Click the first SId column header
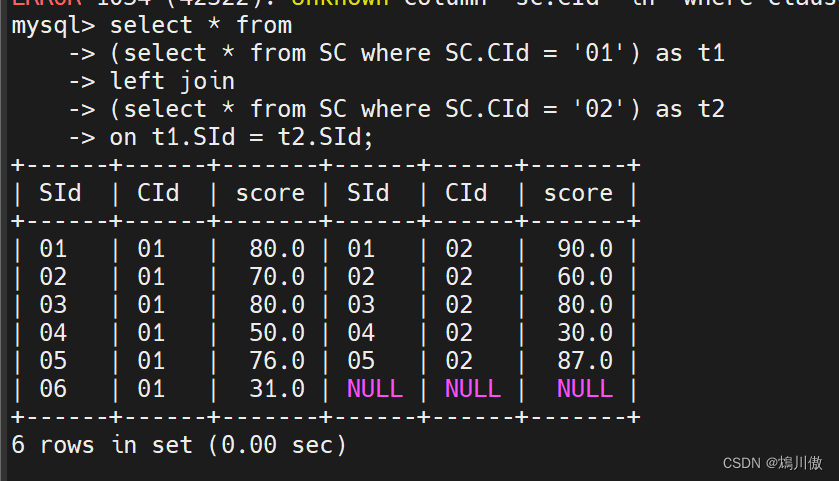The image size is (839, 481). pos(61,193)
